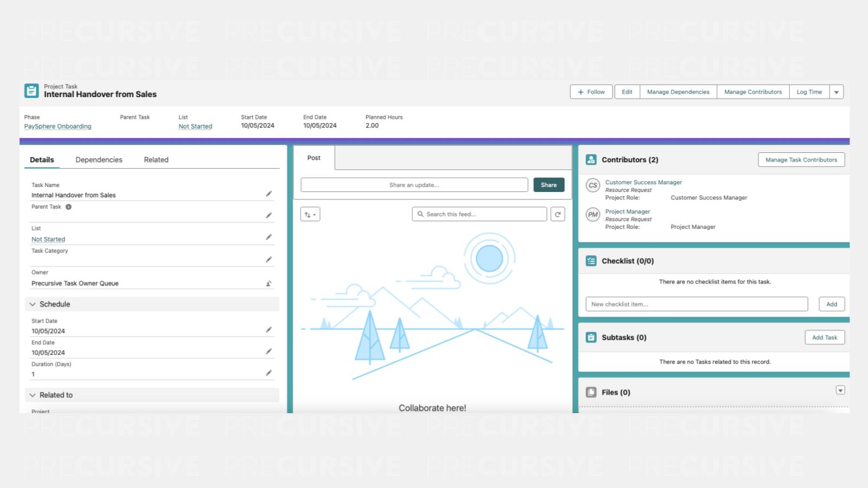Switch to the Dependencies tab
Image resolution: width=868 pixels, height=488 pixels.
click(x=99, y=160)
